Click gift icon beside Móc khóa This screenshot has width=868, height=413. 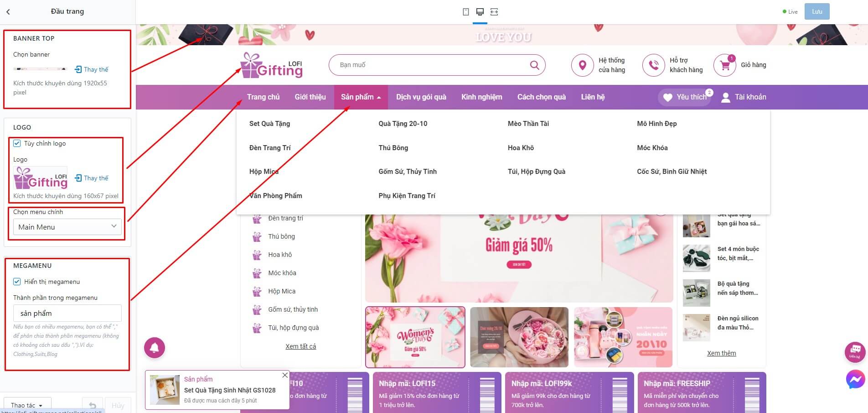pos(257,273)
